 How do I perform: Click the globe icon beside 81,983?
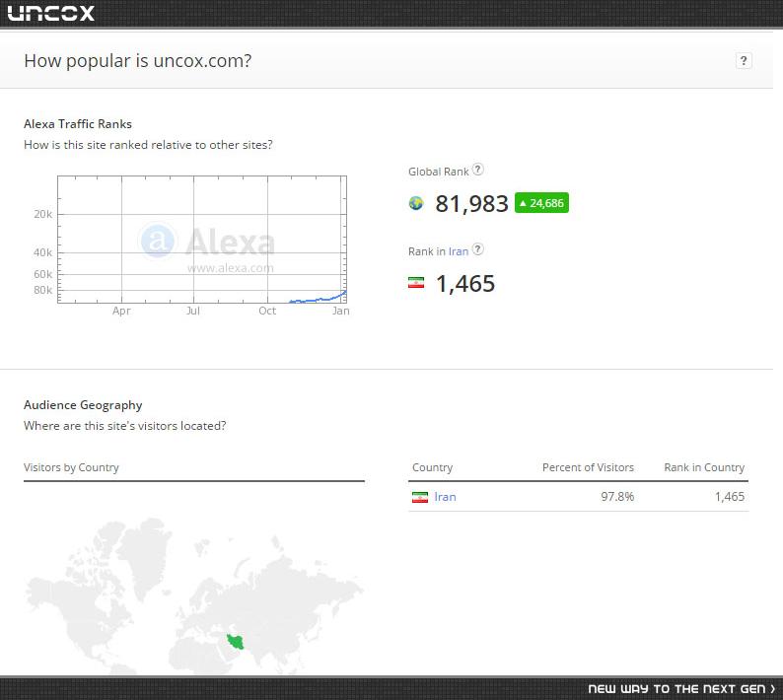pos(416,203)
